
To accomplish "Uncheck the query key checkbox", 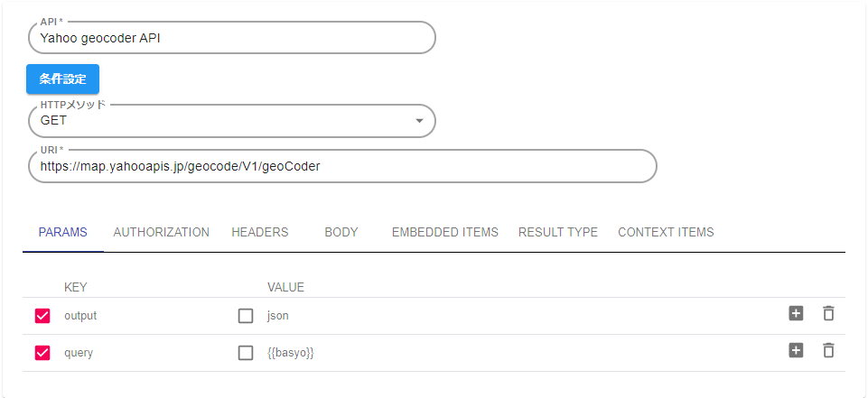I will [42, 353].
